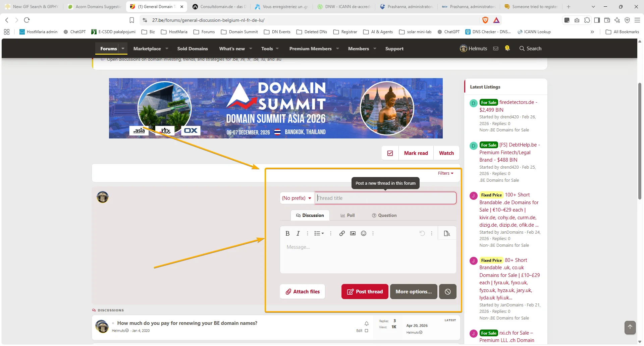Switch to the Poll thread type tab

coord(347,215)
